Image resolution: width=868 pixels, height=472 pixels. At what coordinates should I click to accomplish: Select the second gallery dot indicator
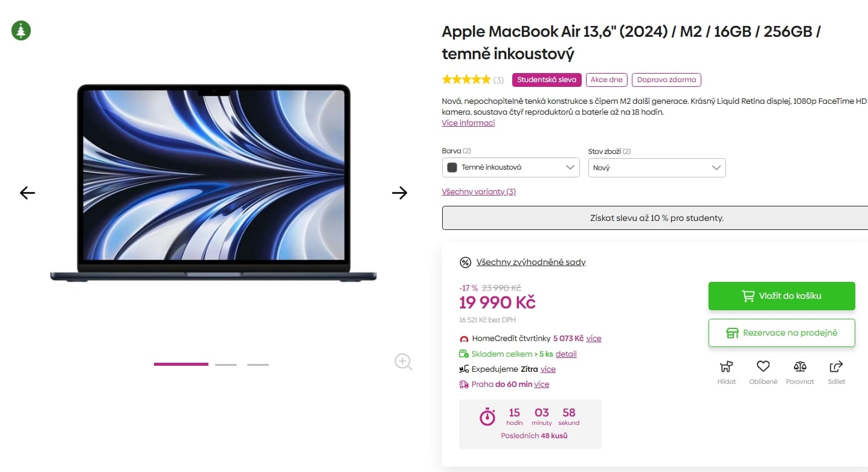225,365
